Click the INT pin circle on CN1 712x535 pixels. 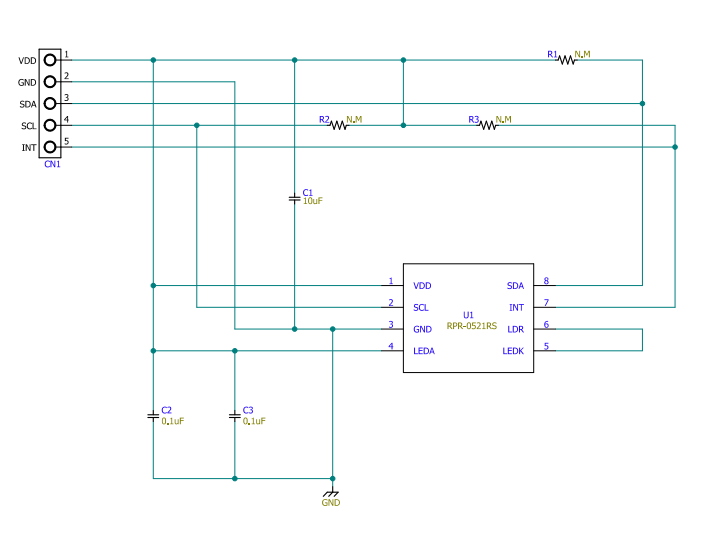(48, 147)
